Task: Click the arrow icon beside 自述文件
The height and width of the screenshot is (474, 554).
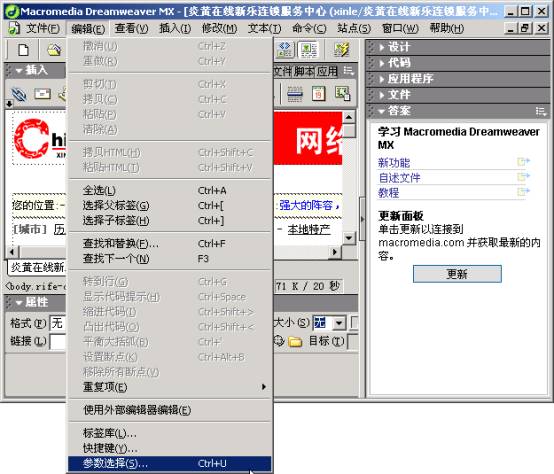Action: click(x=523, y=177)
